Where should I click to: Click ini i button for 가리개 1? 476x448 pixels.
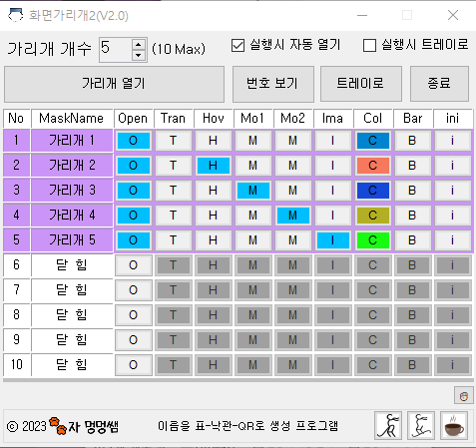(452, 141)
